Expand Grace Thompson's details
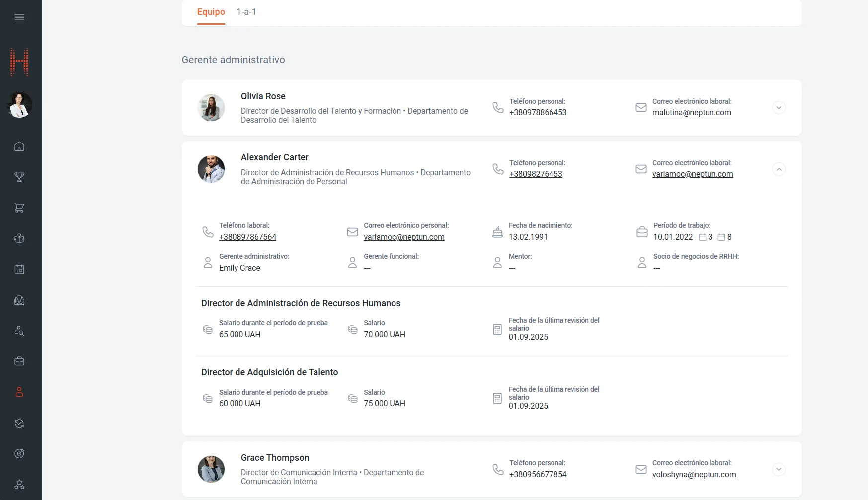 point(779,469)
